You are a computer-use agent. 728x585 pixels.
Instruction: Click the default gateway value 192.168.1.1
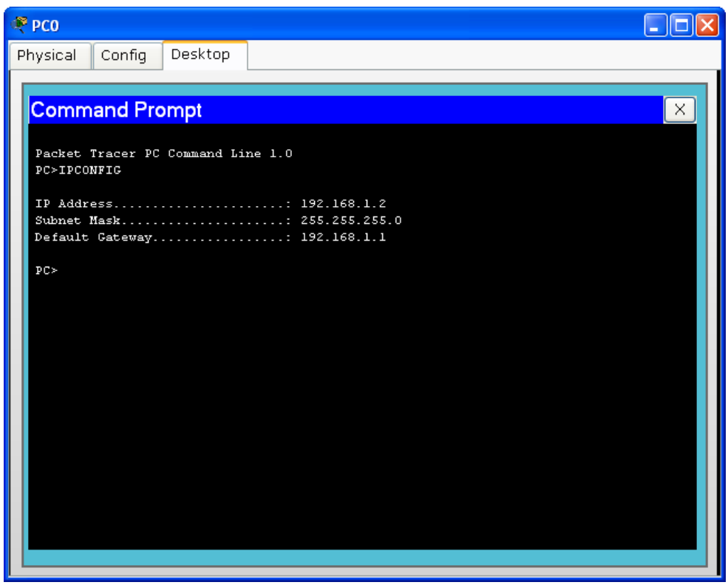[343, 237]
